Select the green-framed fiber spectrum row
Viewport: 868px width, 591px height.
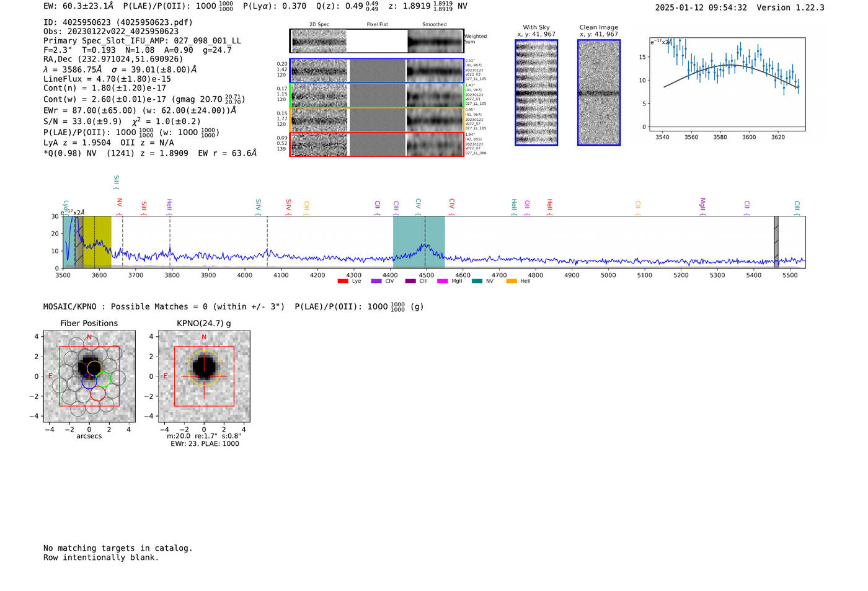(376, 96)
